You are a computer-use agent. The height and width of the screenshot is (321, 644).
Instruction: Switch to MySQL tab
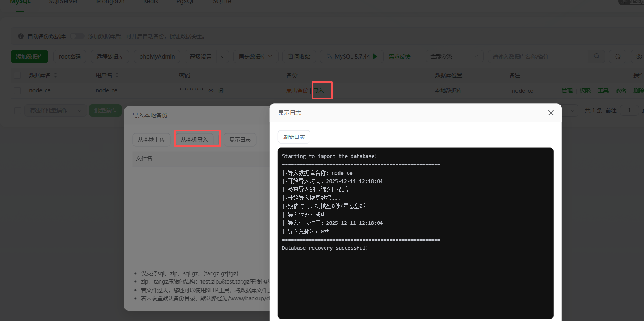tap(20, 2)
